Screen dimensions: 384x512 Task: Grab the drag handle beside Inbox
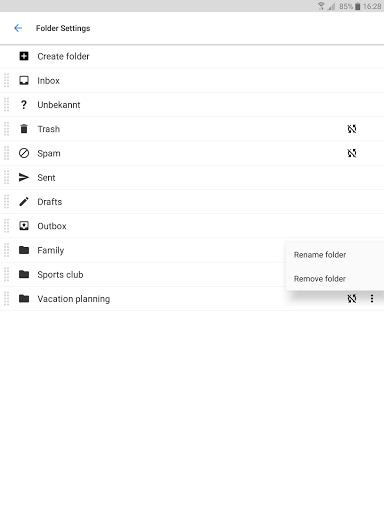(x=6, y=80)
